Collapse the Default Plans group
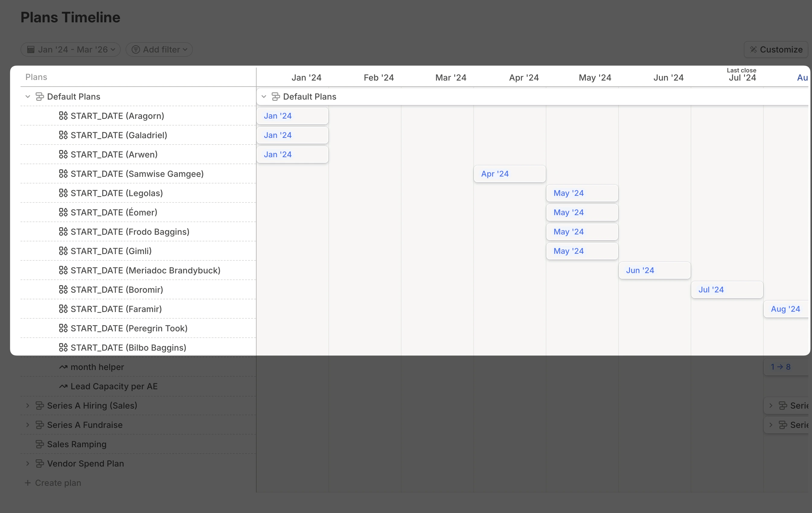This screenshot has width=812, height=513. tap(27, 96)
